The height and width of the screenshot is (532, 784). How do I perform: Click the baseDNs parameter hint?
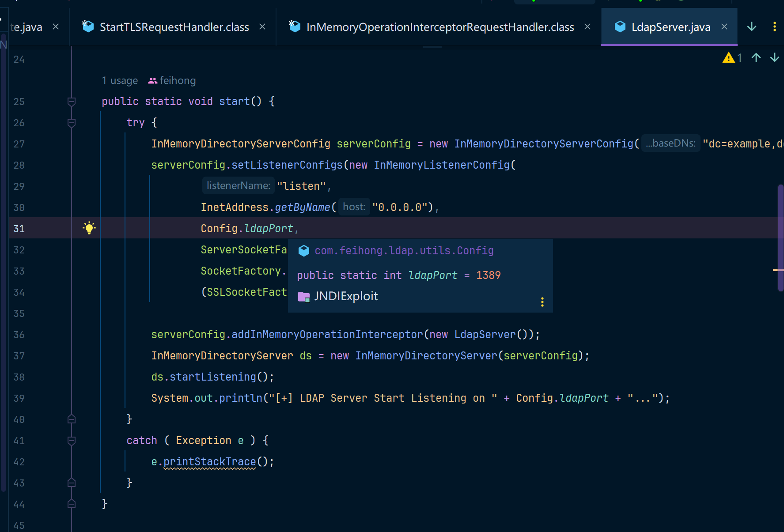pos(670,143)
